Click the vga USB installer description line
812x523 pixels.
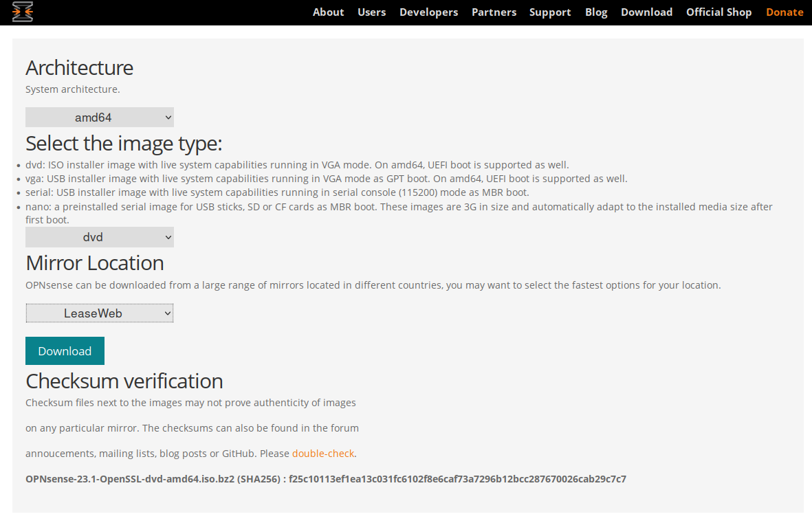[x=327, y=179]
